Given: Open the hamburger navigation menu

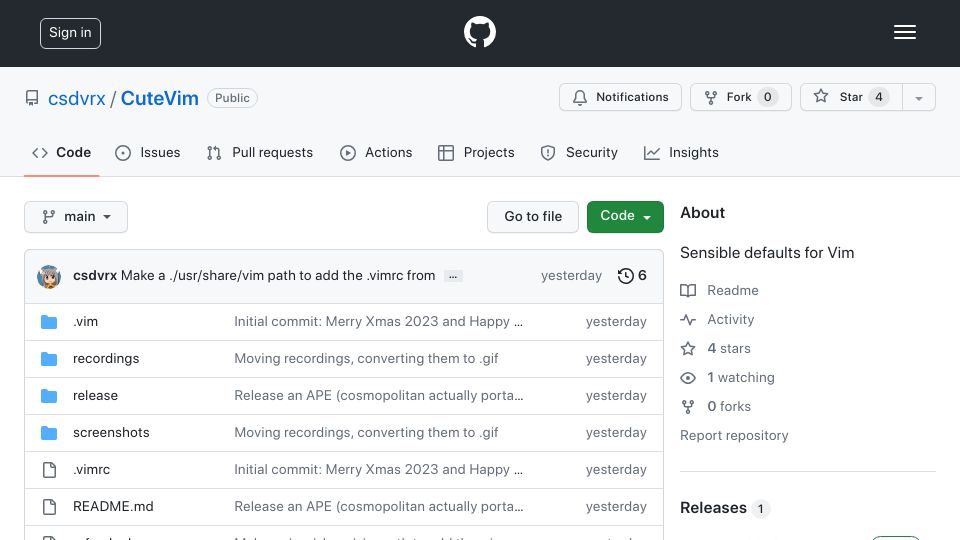Looking at the screenshot, I should [x=904, y=32].
